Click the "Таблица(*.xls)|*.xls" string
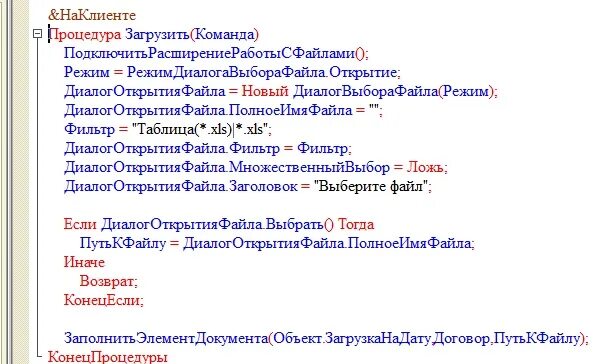The width and height of the screenshot is (605, 364). pyautogui.click(x=200, y=129)
